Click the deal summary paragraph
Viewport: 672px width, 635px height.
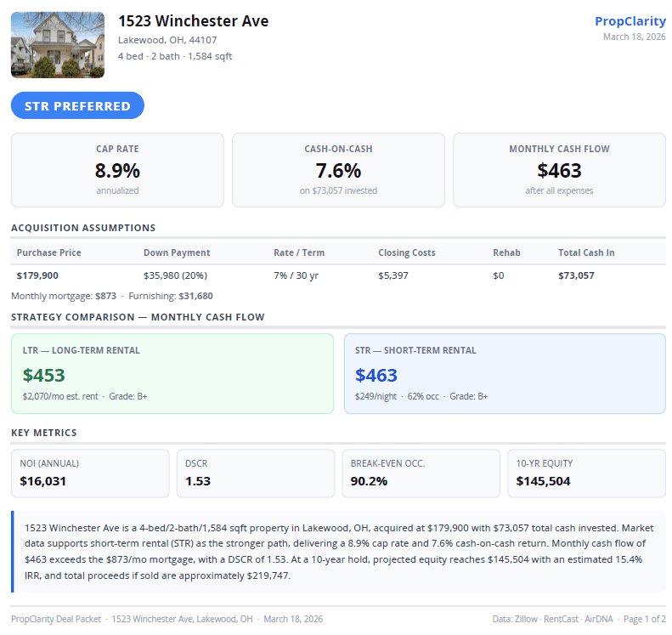[x=340, y=552]
